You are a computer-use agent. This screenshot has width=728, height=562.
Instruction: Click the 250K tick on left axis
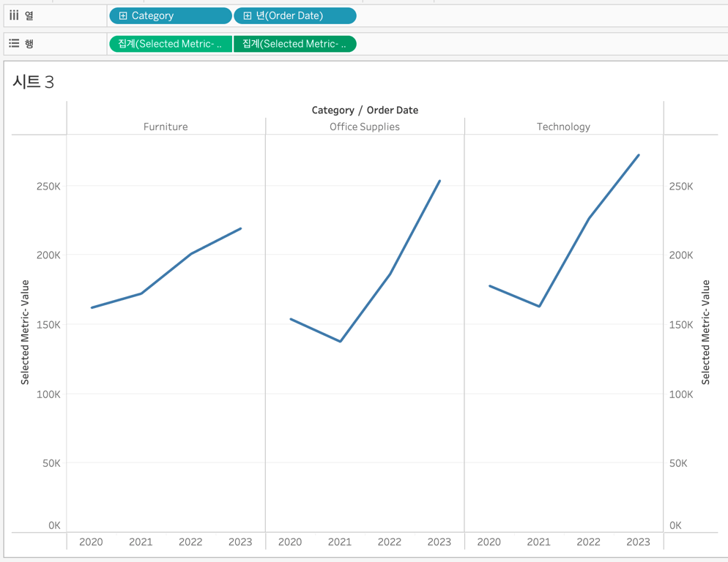tap(48, 186)
